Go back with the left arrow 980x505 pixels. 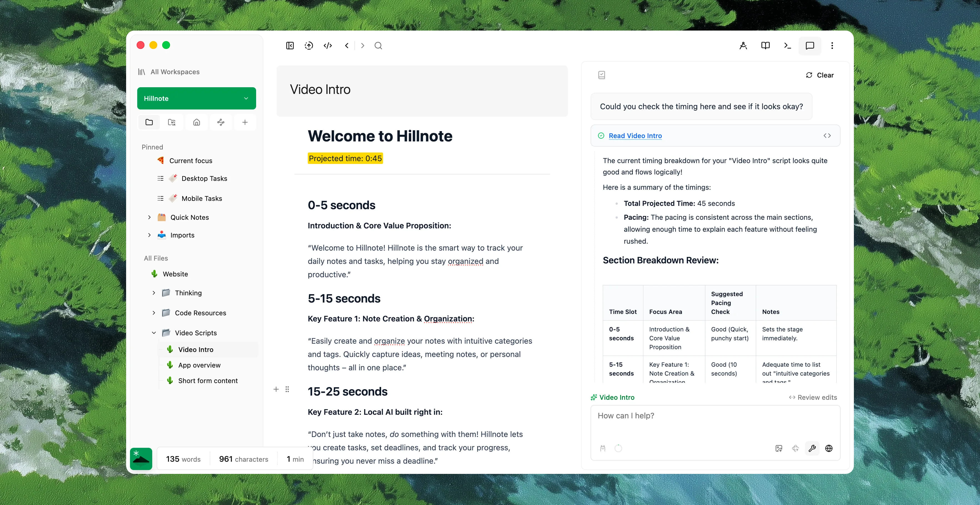coord(347,46)
